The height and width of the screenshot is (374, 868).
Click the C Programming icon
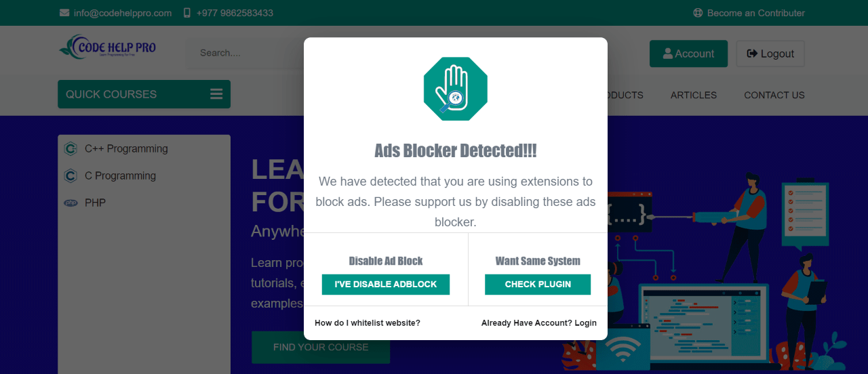[70, 175]
